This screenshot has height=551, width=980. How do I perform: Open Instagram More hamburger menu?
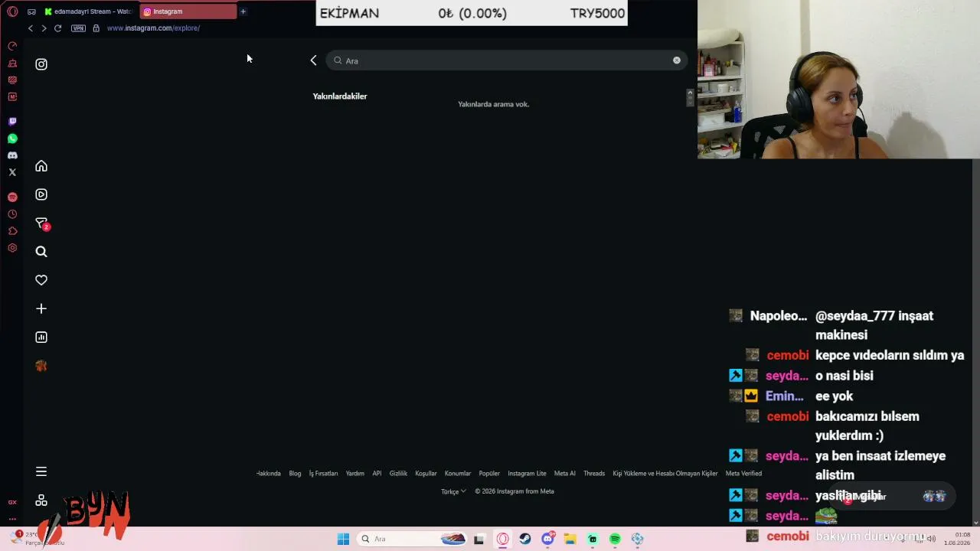(x=41, y=471)
